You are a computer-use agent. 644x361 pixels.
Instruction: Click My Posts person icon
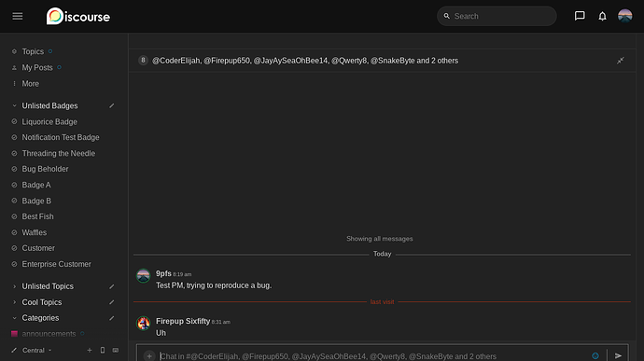[14, 67]
